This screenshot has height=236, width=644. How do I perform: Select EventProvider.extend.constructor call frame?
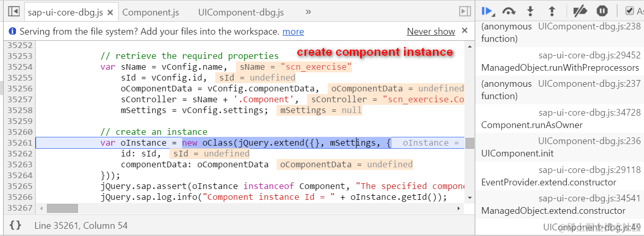click(549, 182)
